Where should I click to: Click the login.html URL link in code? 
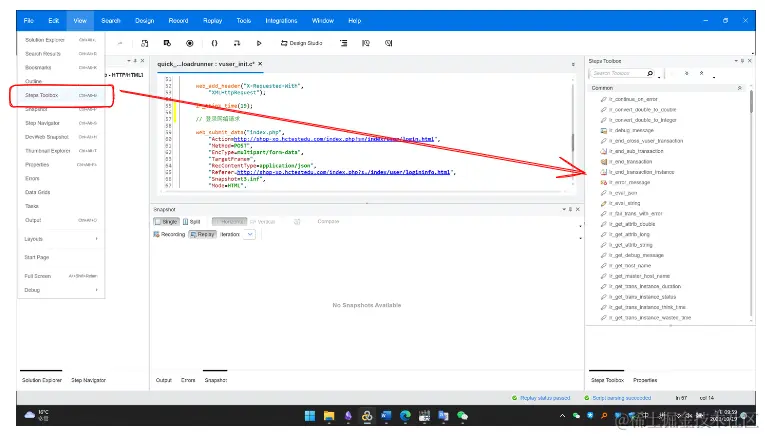[x=334, y=139]
